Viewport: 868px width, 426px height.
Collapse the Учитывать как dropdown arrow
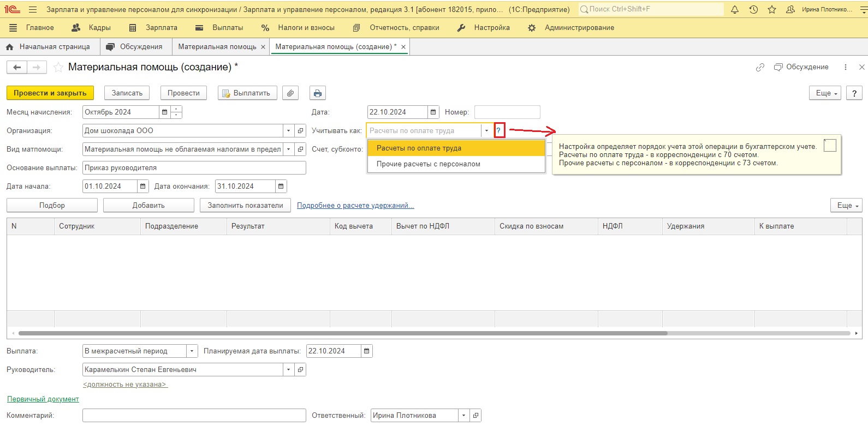click(x=486, y=130)
